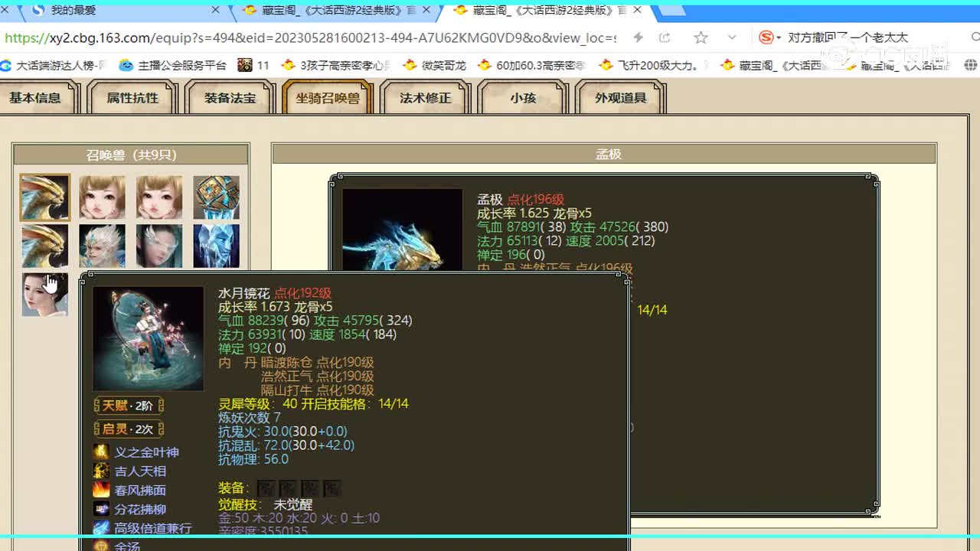980x551 pixels.
Task: Click the 孟极 beast portrait image
Action: [x=402, y=230]
